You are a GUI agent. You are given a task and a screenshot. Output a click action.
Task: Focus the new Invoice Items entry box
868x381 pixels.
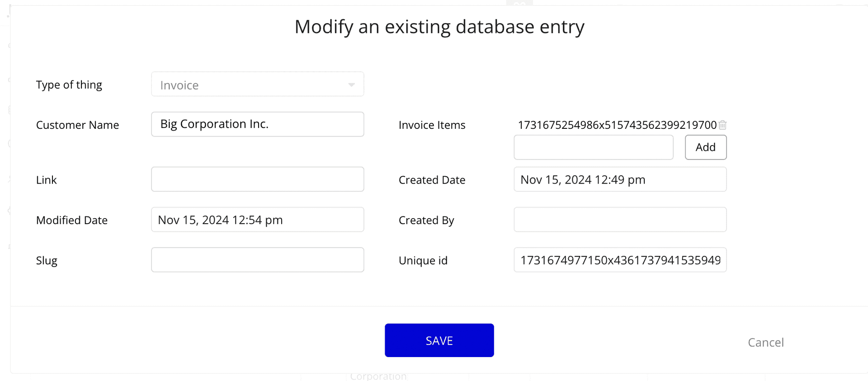coord(593,147)
